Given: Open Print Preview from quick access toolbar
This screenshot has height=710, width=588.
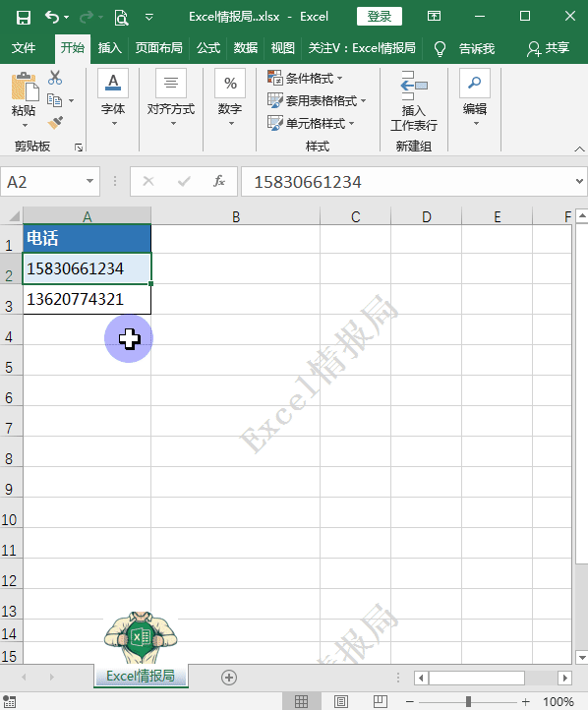Looking at the screenshot, I should (121, 17).
